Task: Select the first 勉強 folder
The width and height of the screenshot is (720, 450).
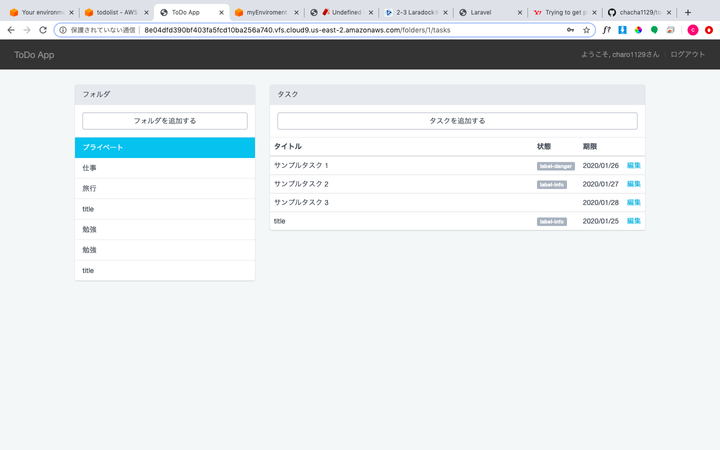Action: tap(165, 230)
